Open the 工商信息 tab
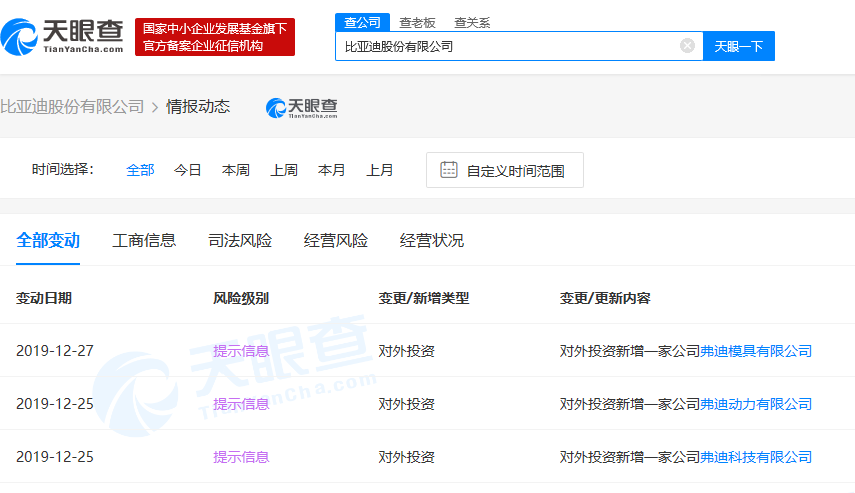The width and height of the screenshot is (855, 493). click(144, 241)
